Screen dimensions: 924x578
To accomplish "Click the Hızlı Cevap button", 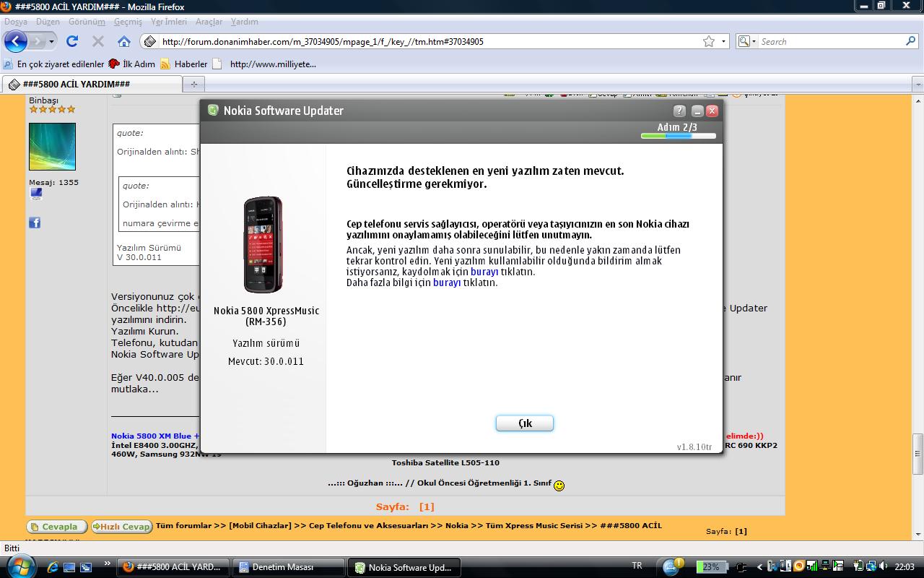I will [x=121, y=527].
